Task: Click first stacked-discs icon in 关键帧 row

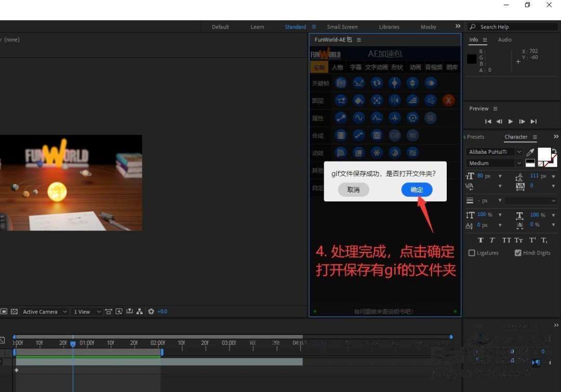Action: coord(341,83)
